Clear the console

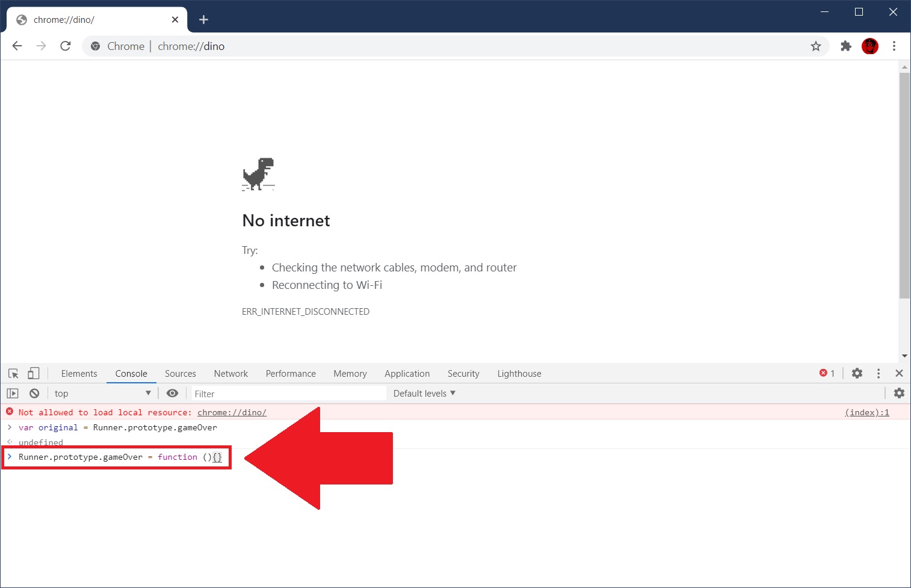(34, 394)
